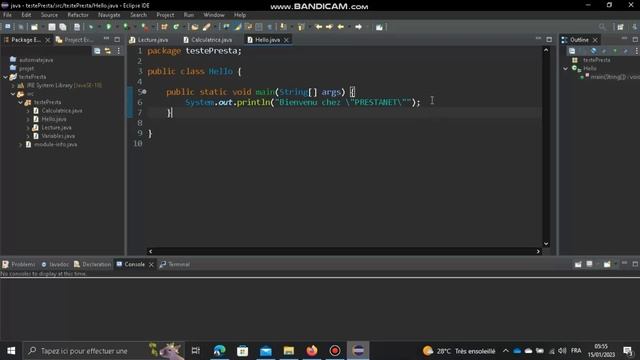Close the Console view tab
Viewport: 640px width, 360px height.
tap(151, 264)
